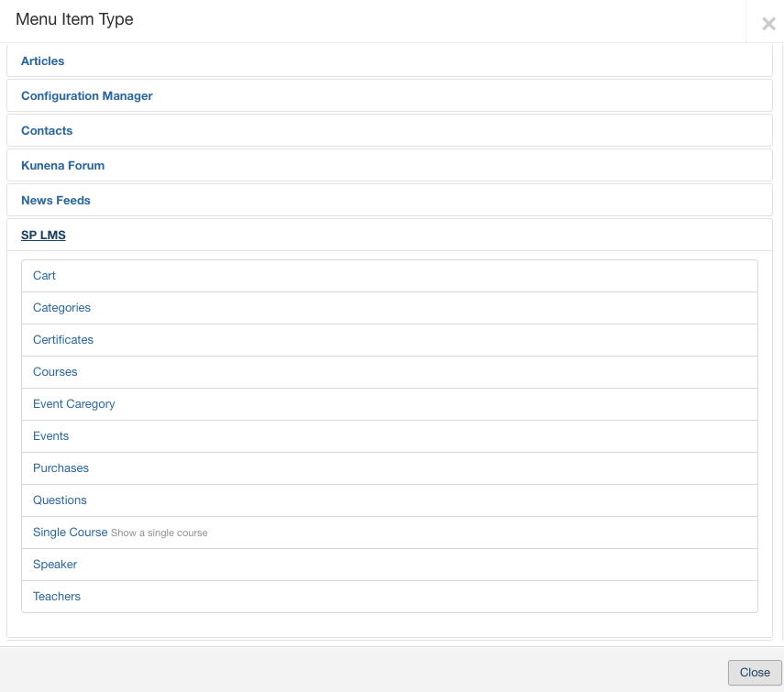Expand the News Feeds section

click(x=56, y=200)
